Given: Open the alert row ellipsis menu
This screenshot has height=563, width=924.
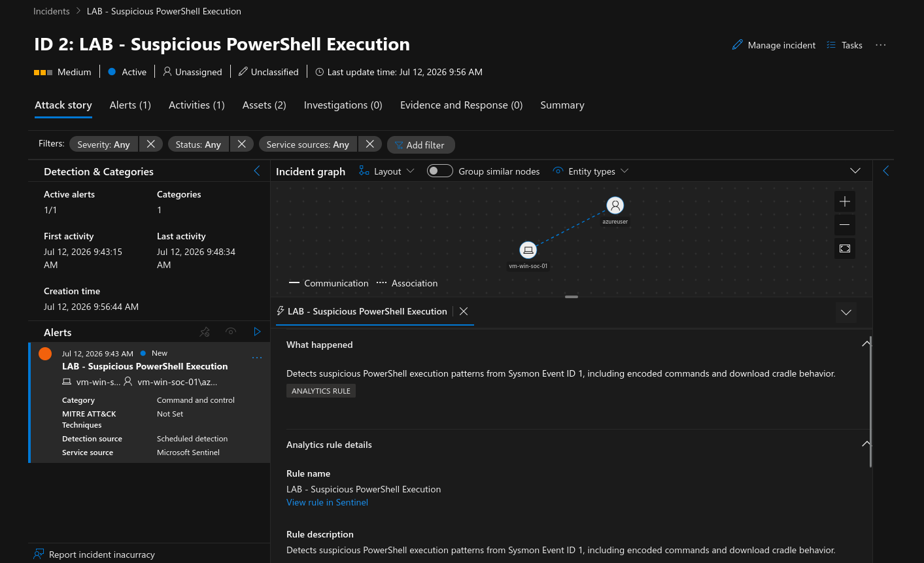Looking at the screenshot, I should tap(257, 358).
